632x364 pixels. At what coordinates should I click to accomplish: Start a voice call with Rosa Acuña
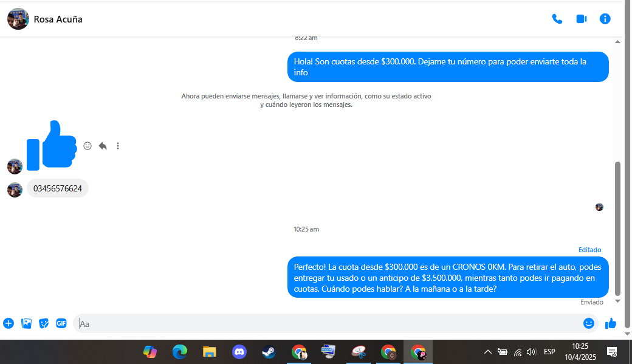click(x=557, y=19)
